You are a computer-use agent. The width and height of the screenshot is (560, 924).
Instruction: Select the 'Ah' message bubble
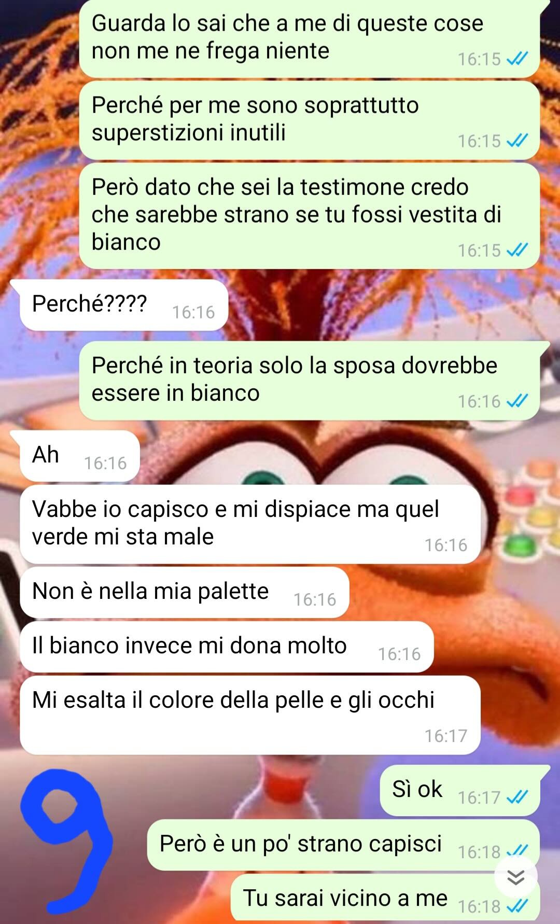(x=80, y=456)
